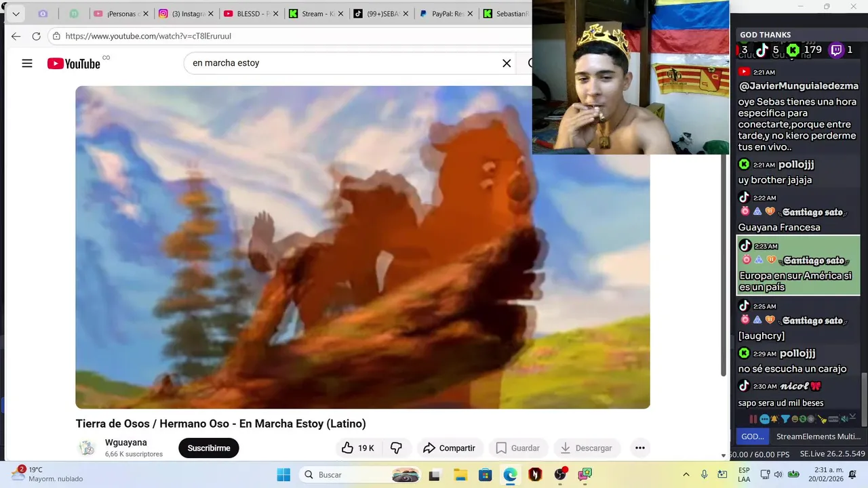Click the broom clear-chat icon

pos(823,419)
